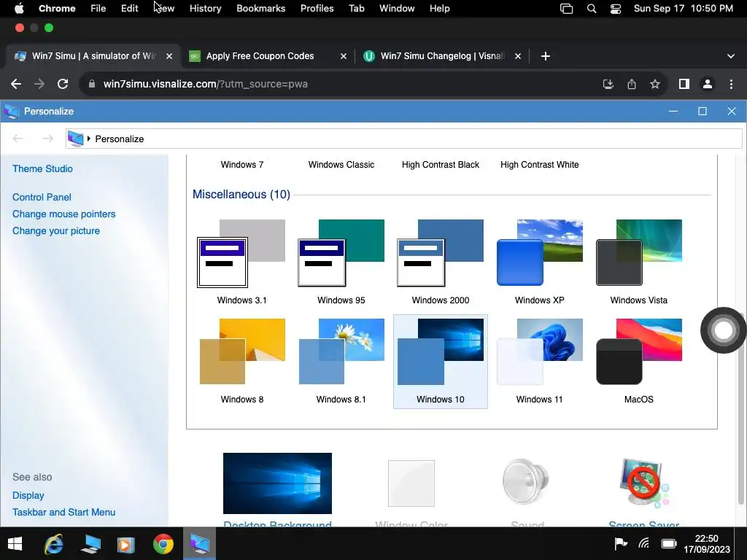Screen dimensions: 747x560
Task: Open Change mouse pointers link
Action: tap(64, 214)
